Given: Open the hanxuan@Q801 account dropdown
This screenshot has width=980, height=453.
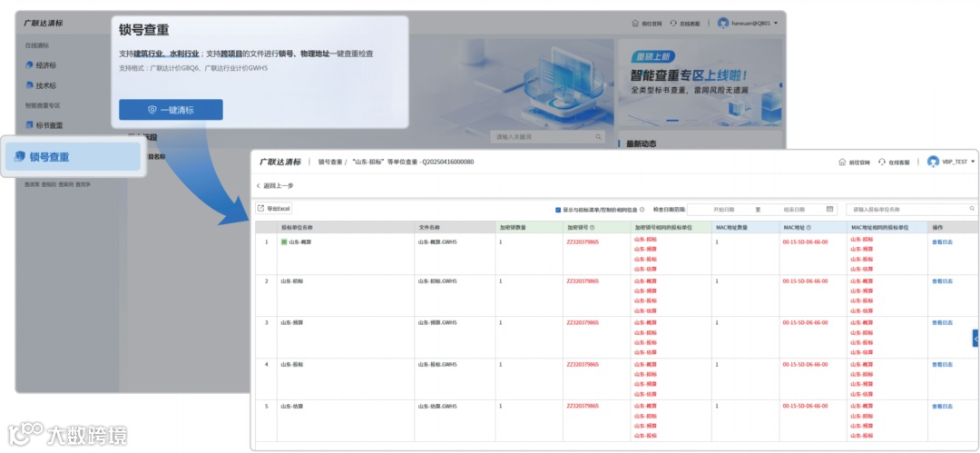Looking at the screenshot, I should pos(748,24).
